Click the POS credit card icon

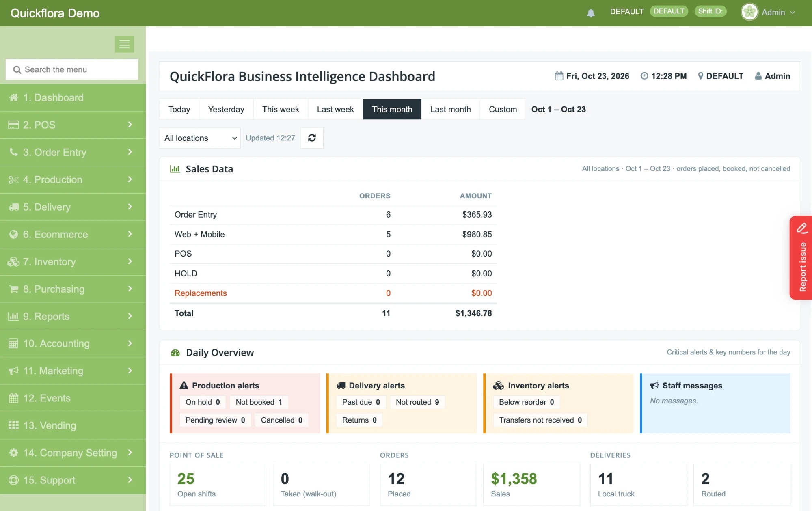click(x=14, y=125)
